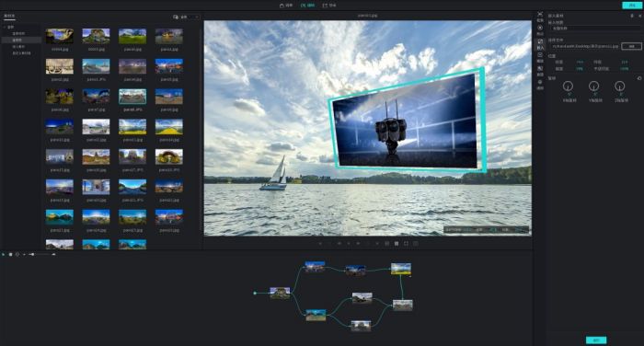
Task: Click the topmost icon in the right sidebar
Action: click(x=540, y=15)
